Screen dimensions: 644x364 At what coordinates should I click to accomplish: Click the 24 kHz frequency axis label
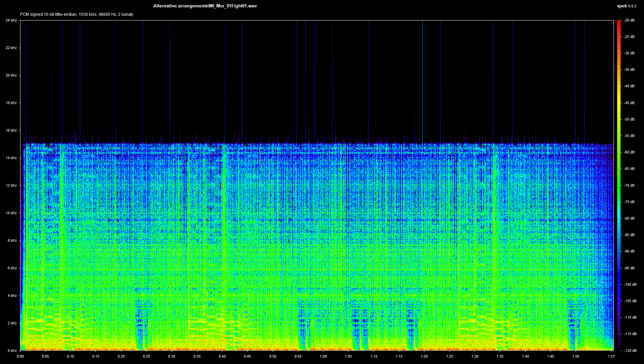(x=11, y=20)
